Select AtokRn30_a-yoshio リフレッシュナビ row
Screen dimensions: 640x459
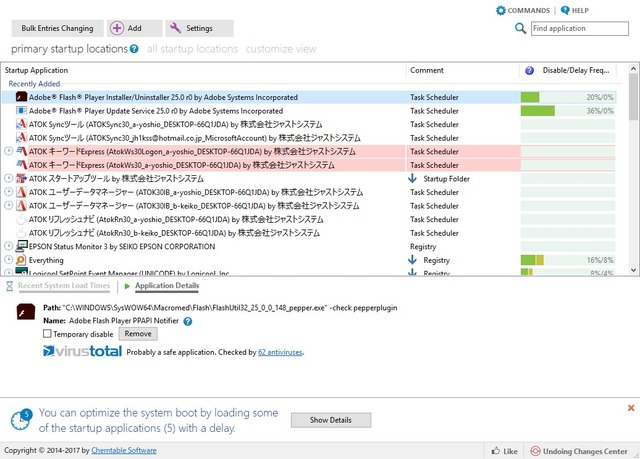[309, 219]
